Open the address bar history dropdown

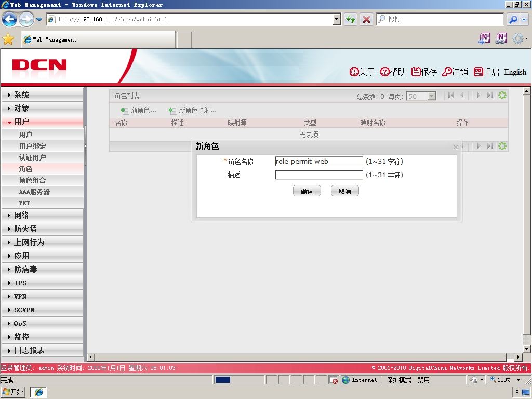(337, 19)
